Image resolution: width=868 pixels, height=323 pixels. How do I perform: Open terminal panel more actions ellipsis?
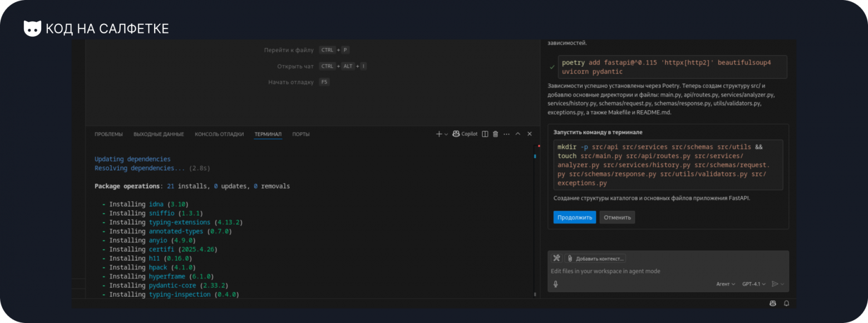pyautogui.click(x=506, y=134)
